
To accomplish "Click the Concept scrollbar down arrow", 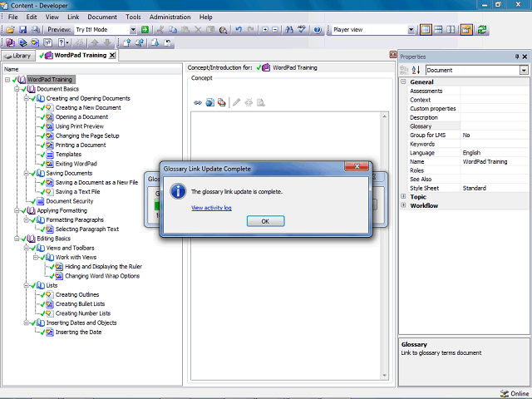I will (x=384, y=375).
